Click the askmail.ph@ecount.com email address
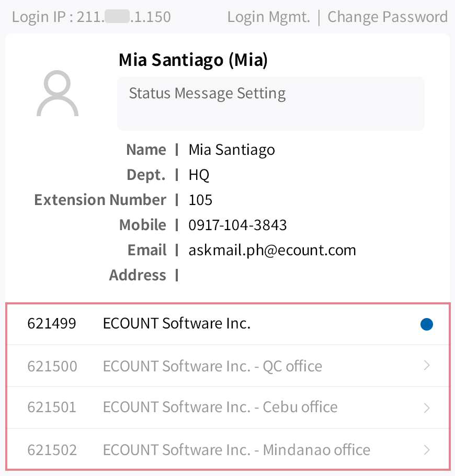The image size is (455, 476). pos(272,250)
